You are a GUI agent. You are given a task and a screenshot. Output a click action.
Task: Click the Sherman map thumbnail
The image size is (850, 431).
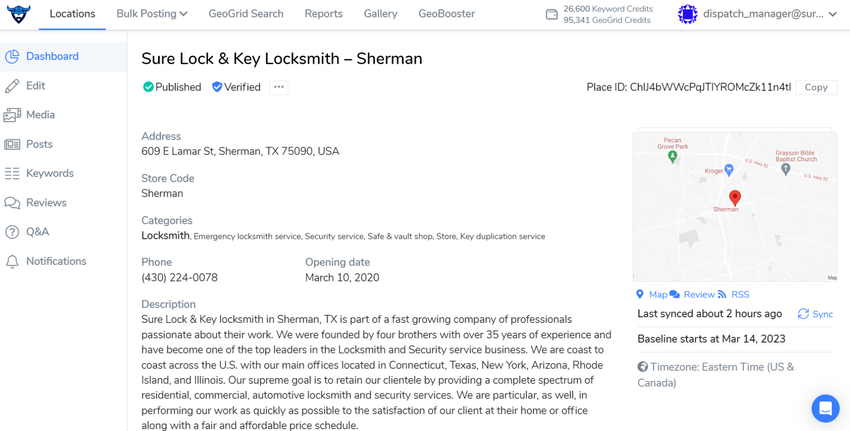coord(735,207)
